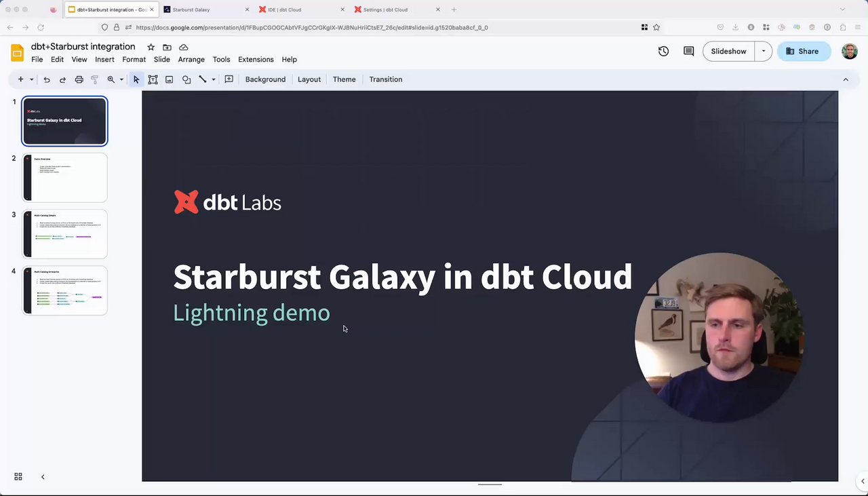Open the Tools menu
Viewport: 868px width, 496px height.
point(222,60)
